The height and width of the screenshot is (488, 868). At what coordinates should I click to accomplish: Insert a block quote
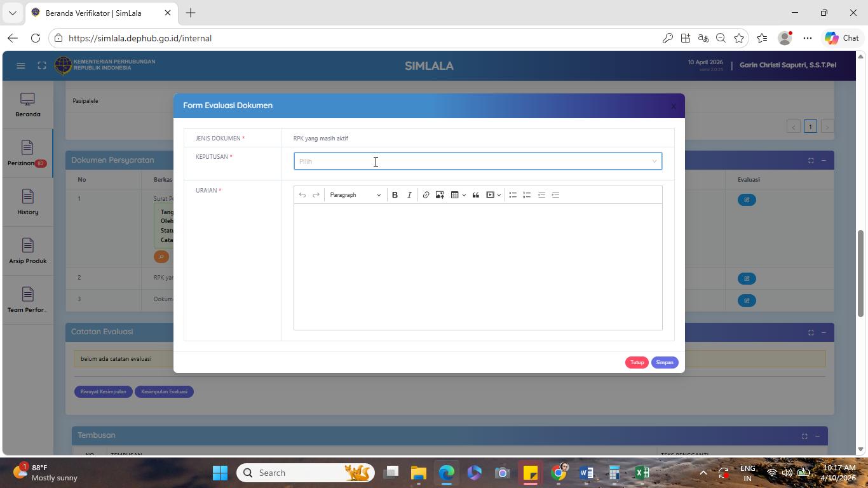tap(475, 195)
